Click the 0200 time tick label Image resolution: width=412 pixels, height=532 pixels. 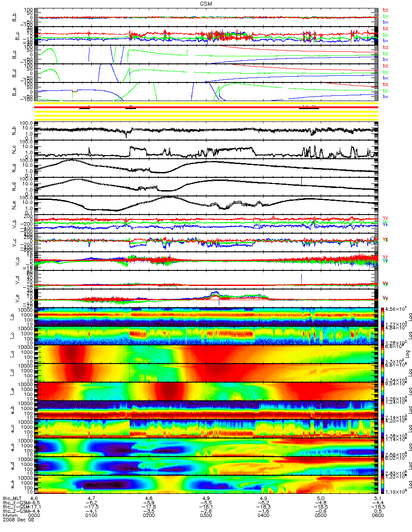pyautogui.click(x=149, y=515)
